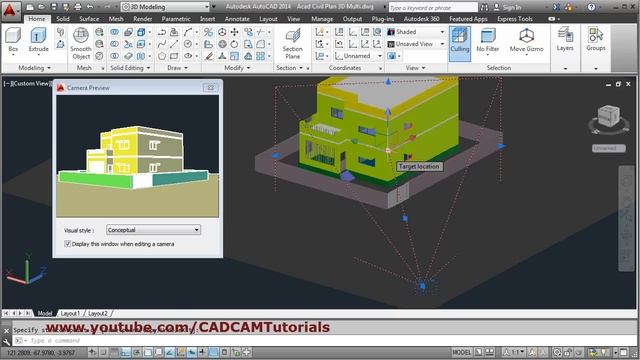Screen dimensions: 640x360
Task: Open the Layers panel button
Action: tap(565, 40)
